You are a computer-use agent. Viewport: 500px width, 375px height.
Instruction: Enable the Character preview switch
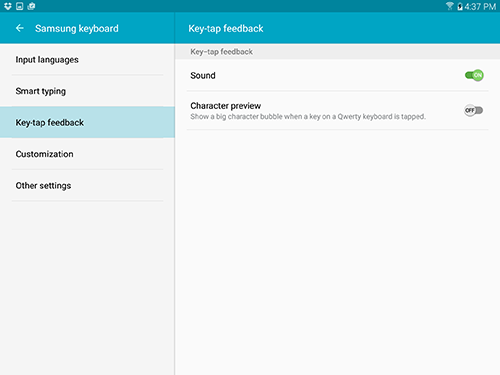pos(473,110)
